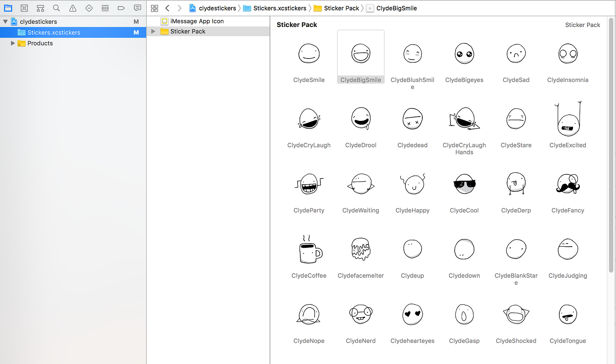Screen dimensions: 616x364
Task: Click the sticker grid vertical scrollbar
Action: click(611, 145)
